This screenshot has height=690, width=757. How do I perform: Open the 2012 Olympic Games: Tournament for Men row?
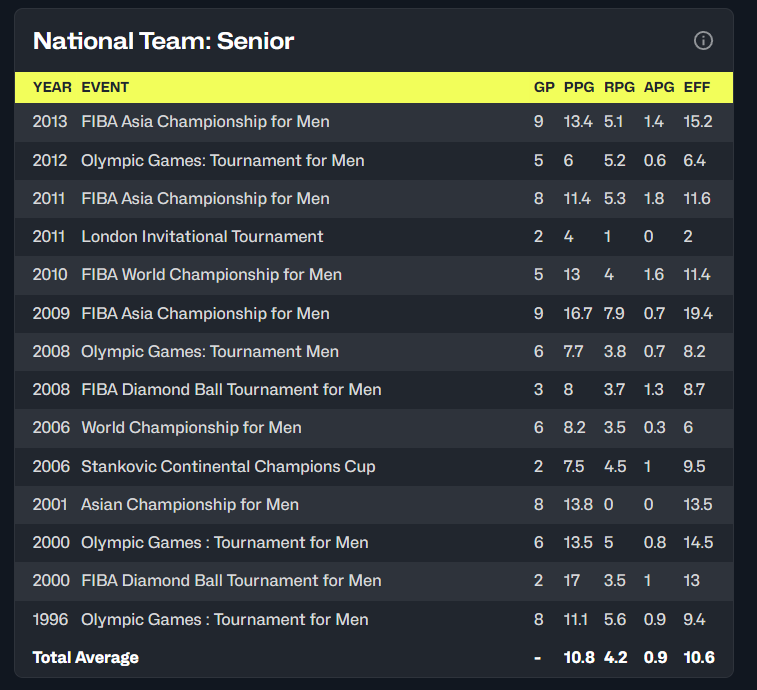[222, 160]
